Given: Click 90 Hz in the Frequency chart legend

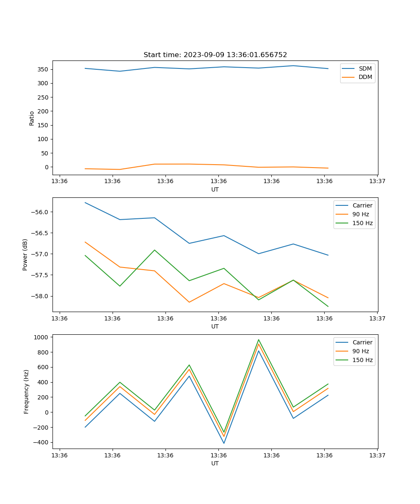Looking at the screenshot, I should 360,351.
